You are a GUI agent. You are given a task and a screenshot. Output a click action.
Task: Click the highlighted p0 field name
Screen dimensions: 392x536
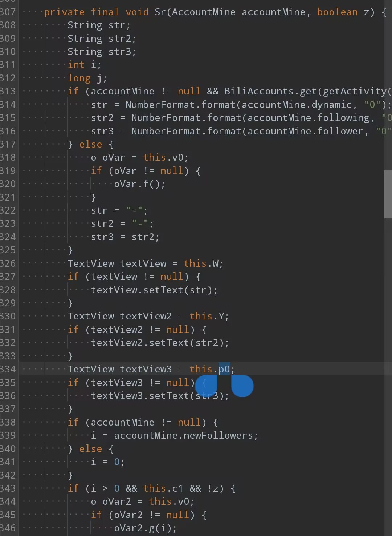[x=224, y=369]
